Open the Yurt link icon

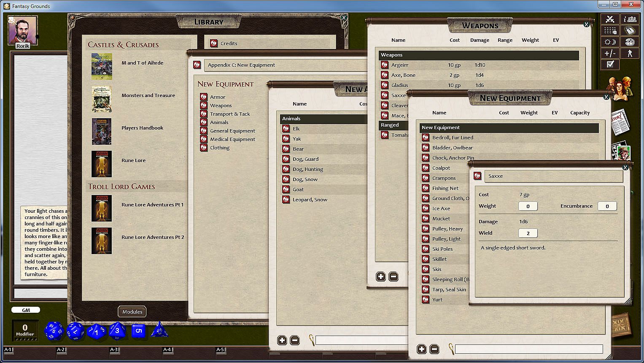coord(426,299)
